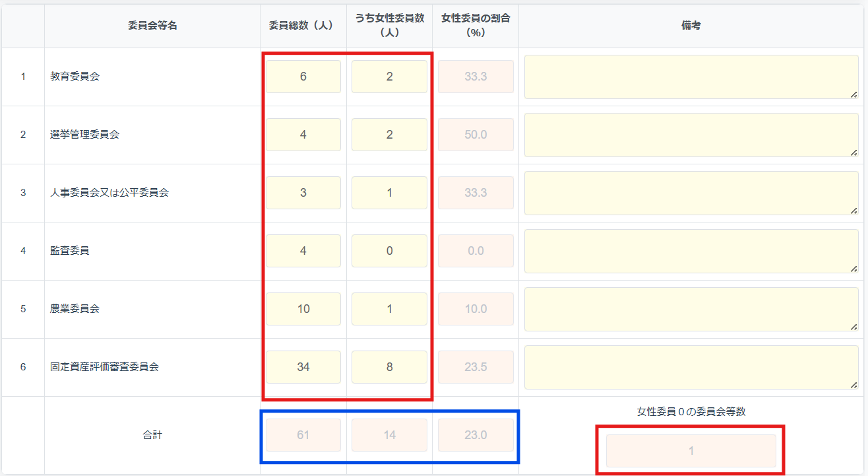Select female members field for 固定資産評価審査委員会
This screenshot has height=476, width=868.
click(389, 367)
